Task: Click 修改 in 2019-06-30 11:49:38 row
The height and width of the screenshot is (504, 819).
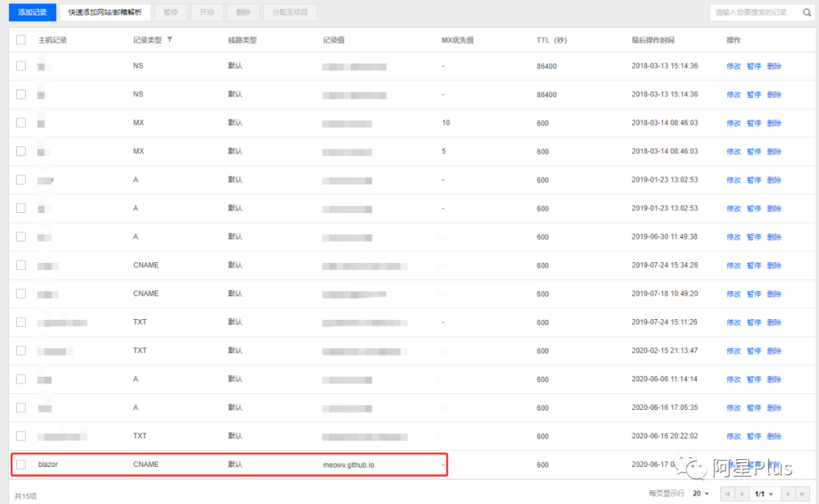Action: pos(733,237)
